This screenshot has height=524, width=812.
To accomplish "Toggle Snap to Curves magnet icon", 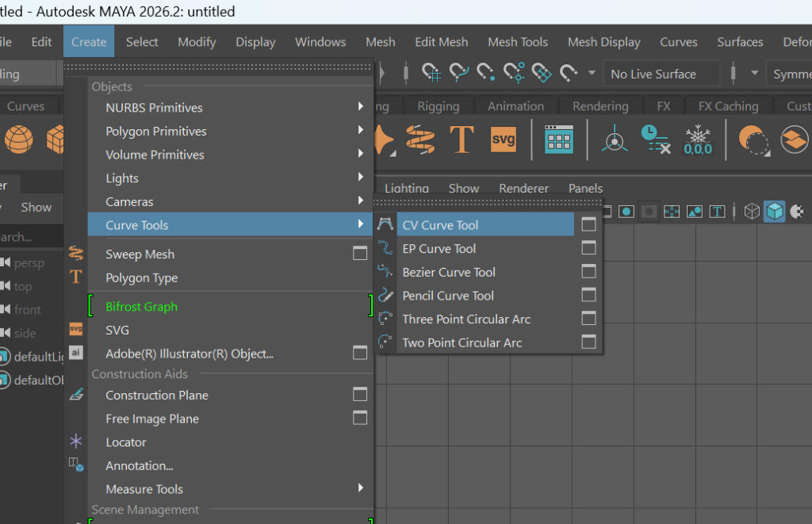I will (459, 74).
